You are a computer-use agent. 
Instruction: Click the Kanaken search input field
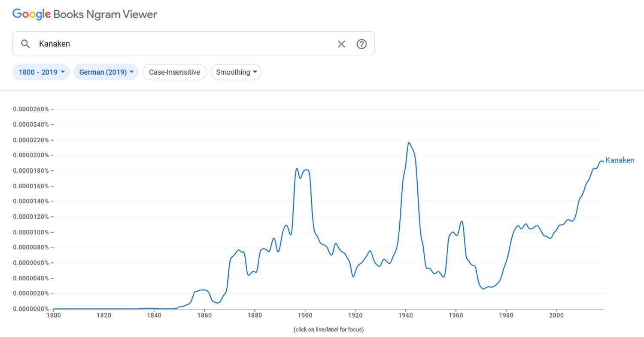click(185, 44)
